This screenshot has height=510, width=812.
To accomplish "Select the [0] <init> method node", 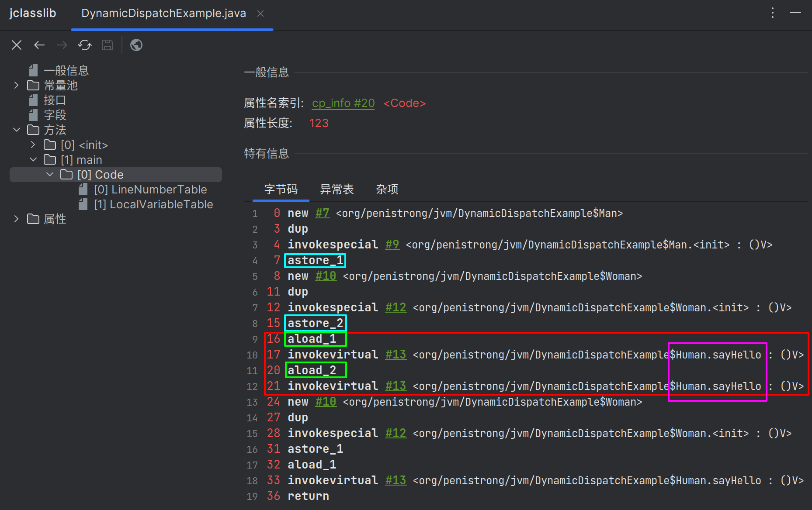I will [x=84, y=145].
